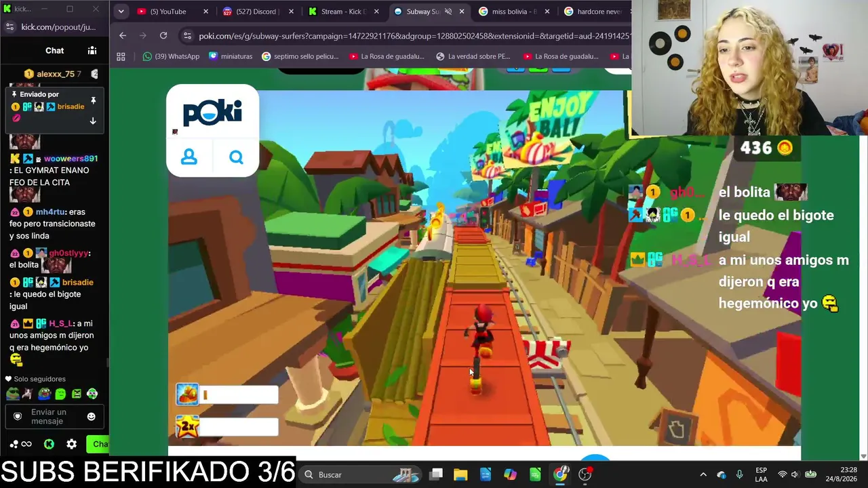Click the green Kick logo icon below chat

(x=49, y=444)
